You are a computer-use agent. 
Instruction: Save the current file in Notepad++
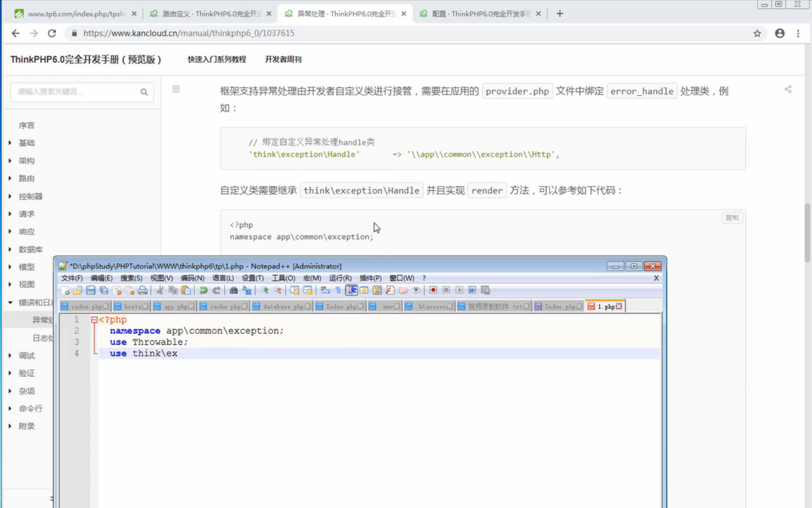[91, 290]
